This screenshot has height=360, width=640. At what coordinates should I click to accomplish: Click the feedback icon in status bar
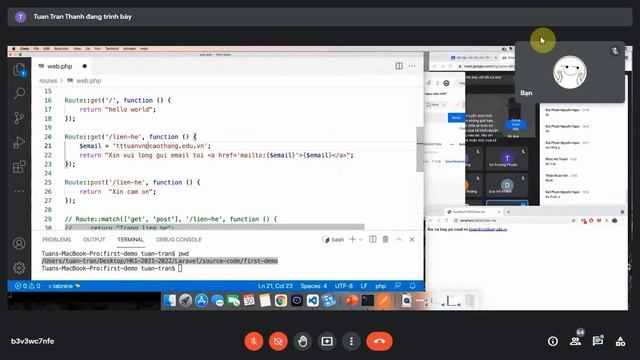point(398,286)
